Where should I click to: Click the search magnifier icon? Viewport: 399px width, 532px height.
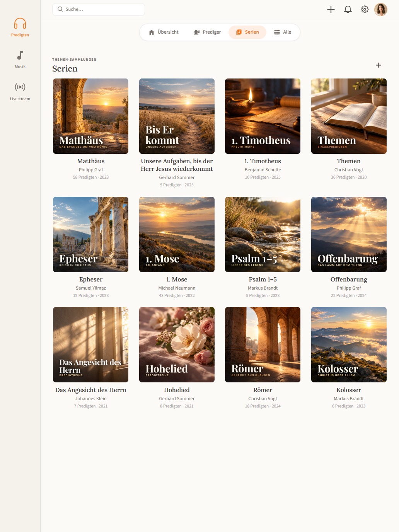[60, 9]
